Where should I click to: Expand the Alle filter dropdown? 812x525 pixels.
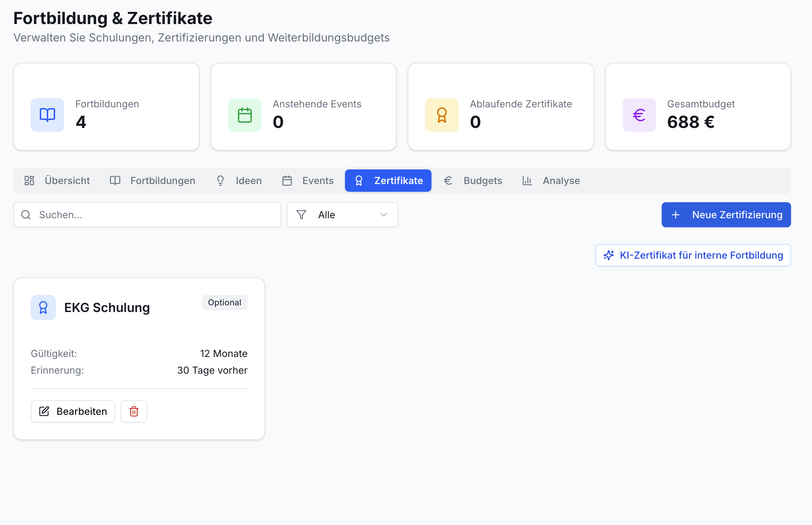point(343,215)
